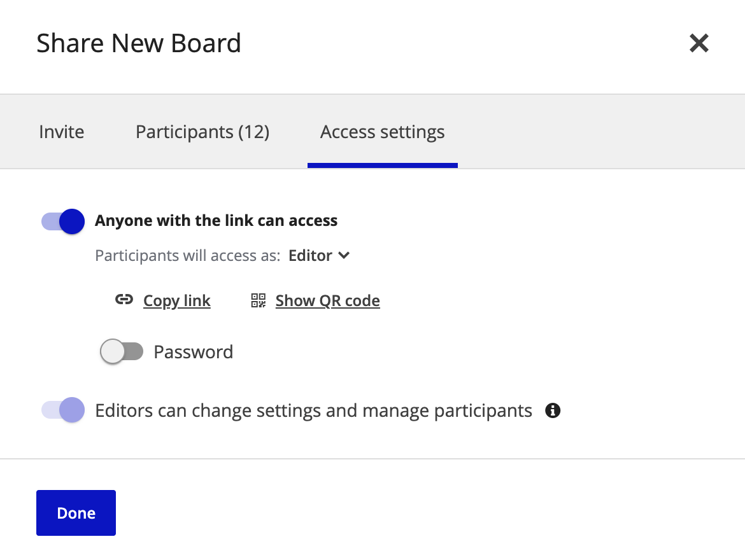745x560 pixels.
Task: Click the QR code icon next to Show QR code
Action: 257,300
